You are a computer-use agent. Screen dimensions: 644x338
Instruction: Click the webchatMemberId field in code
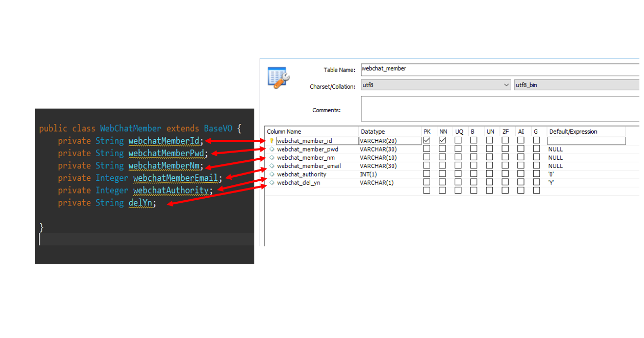click(x=164, y=141)
